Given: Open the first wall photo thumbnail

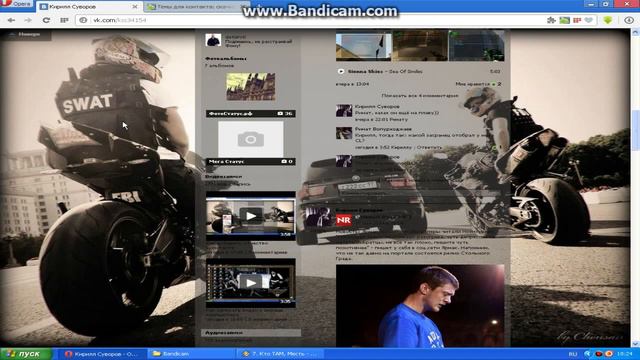Looking at the screenshot, I should 363,46.
